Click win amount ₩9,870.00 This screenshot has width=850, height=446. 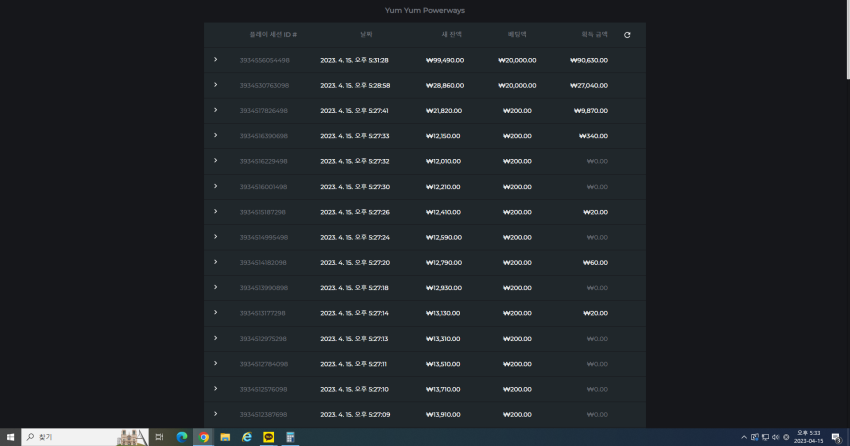[591, 111]
